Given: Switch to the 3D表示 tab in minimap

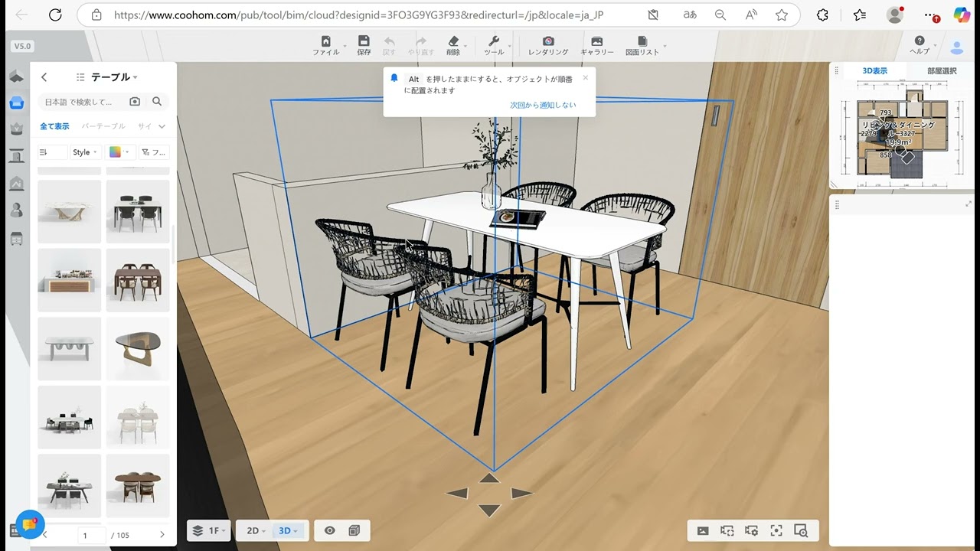Looking at the screenshot, I should point(875,71).
